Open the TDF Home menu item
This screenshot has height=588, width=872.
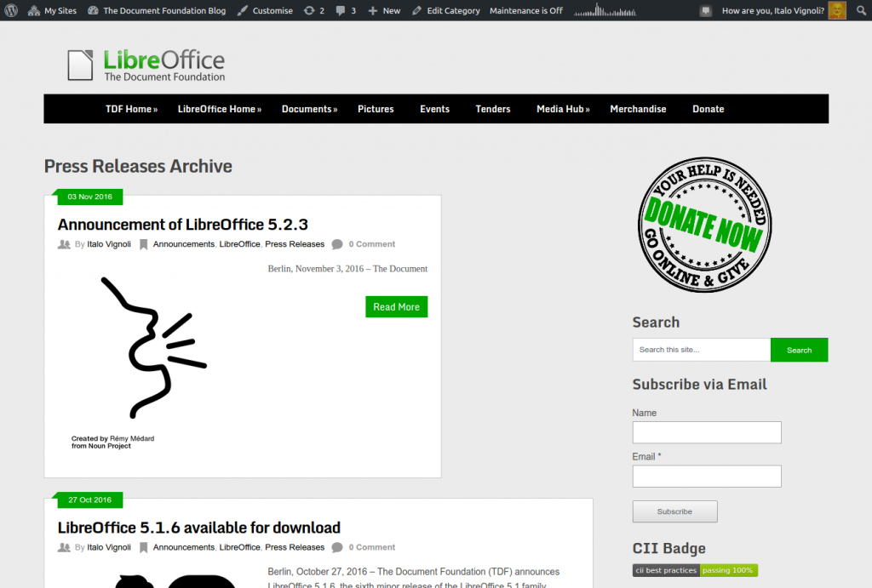pos(131,109)
